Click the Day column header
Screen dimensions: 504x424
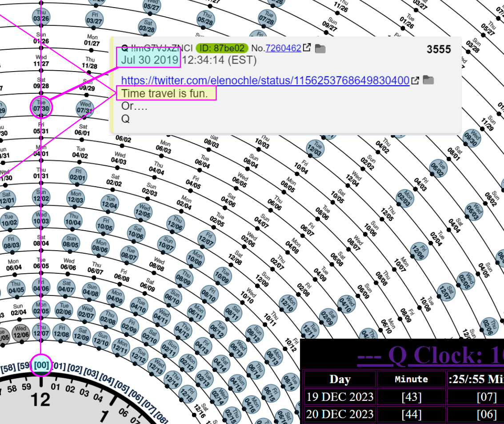click(x=340, y=379)
